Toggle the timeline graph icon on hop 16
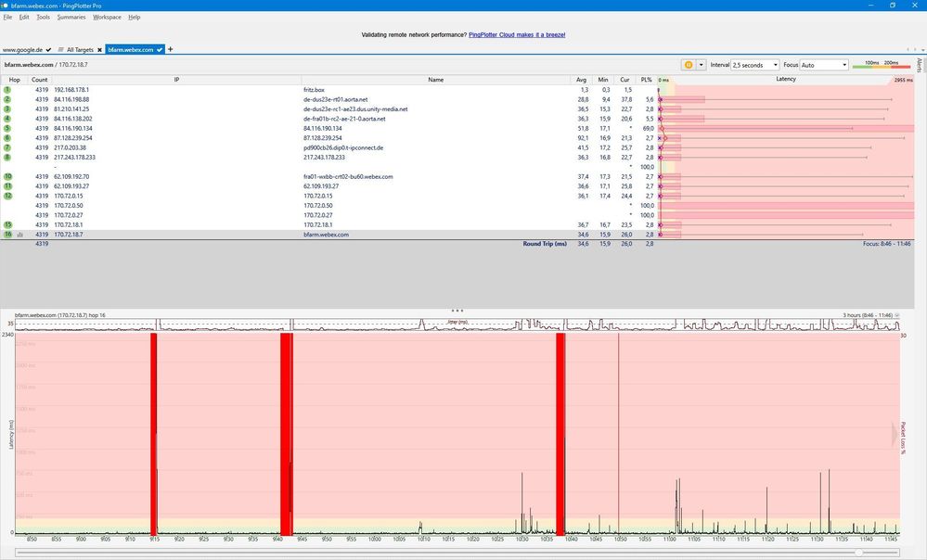This screenshot has height=560, width=927. click(x=20, y=235)
